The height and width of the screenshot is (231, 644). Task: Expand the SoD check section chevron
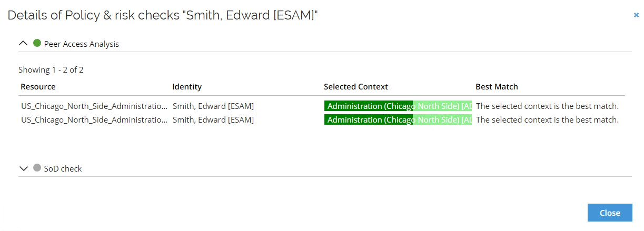point(23,168)
